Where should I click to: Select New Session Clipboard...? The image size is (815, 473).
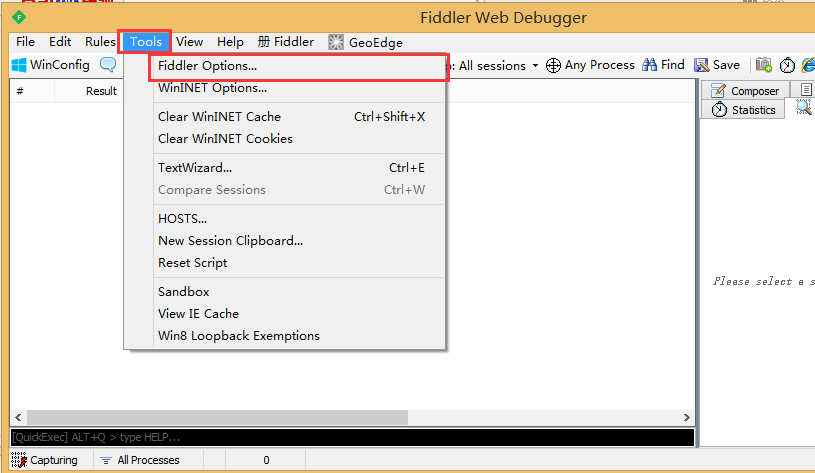click(299, 241)
